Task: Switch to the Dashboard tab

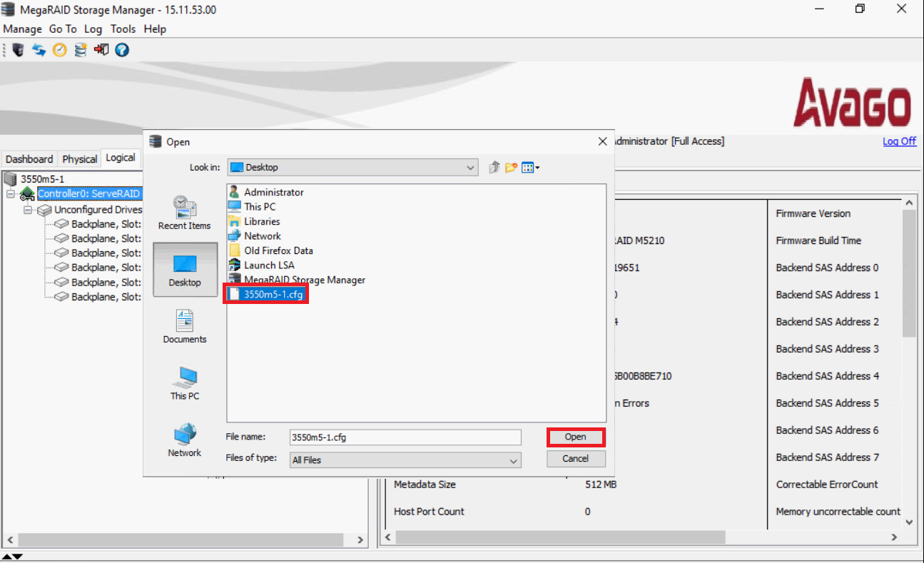Action: 29,158
